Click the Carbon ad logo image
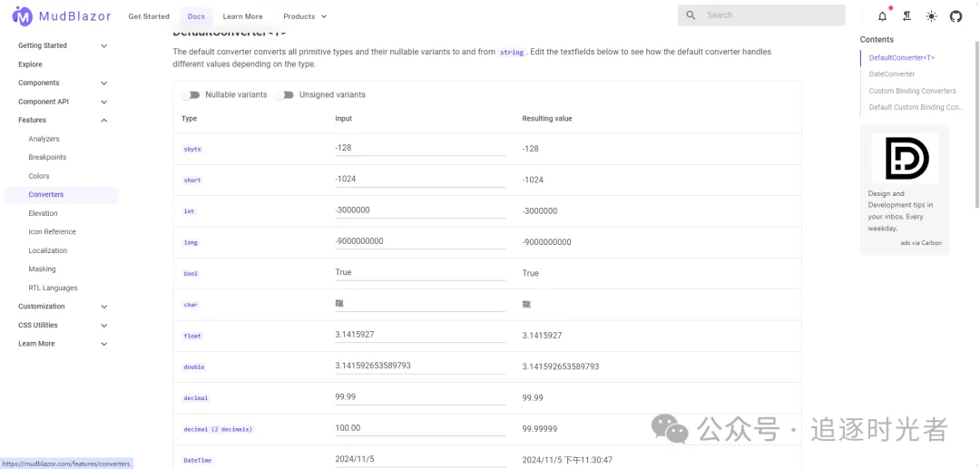The height and width of the screenshot is (469, 980). tap(905, 158)
